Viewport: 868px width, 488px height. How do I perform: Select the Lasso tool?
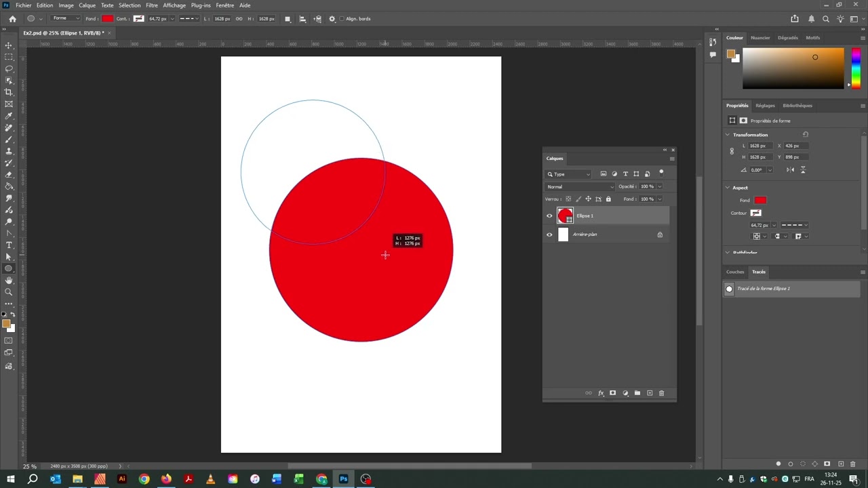(x=9, y=68)
